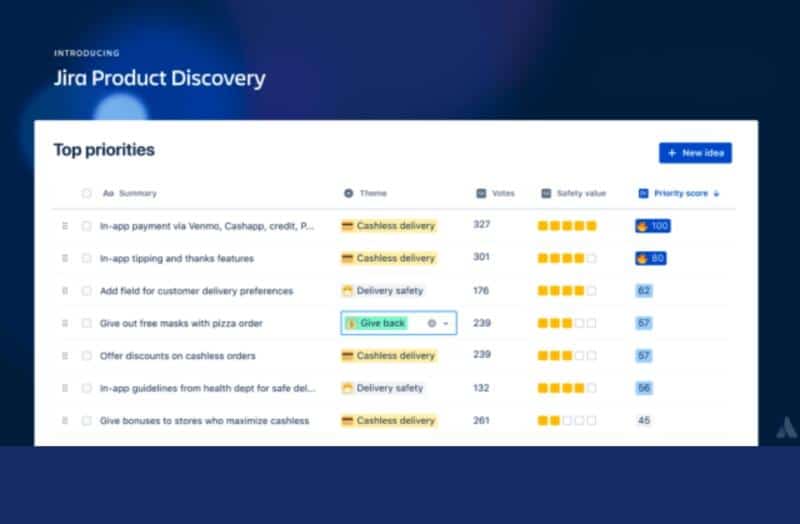
Task: Open idea Give bonuses to stores who maximize cashless
Action: click(x=205, y=421)
